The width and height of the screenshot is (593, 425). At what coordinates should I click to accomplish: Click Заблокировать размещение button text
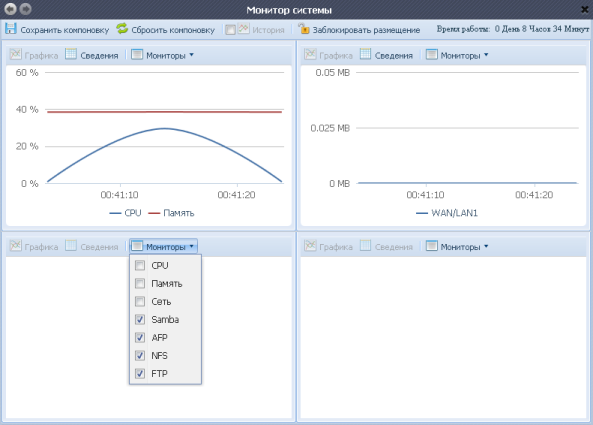(366, 30)
